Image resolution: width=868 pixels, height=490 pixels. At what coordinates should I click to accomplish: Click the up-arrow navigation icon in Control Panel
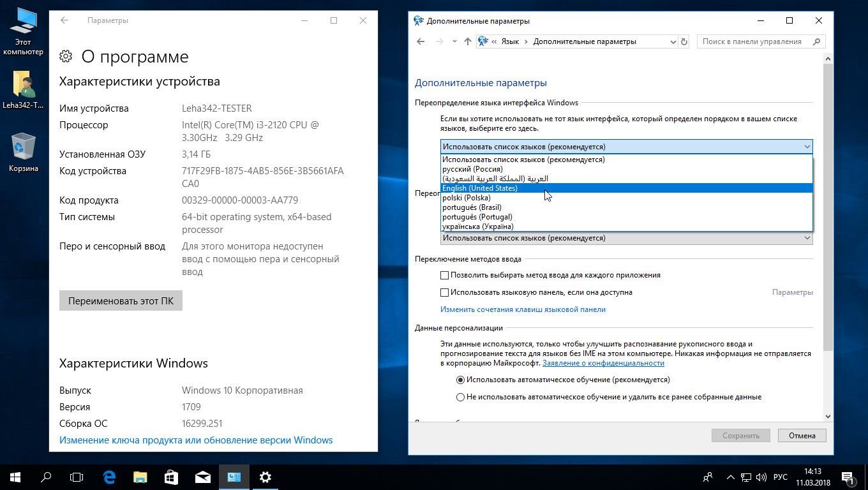point(467,41)
